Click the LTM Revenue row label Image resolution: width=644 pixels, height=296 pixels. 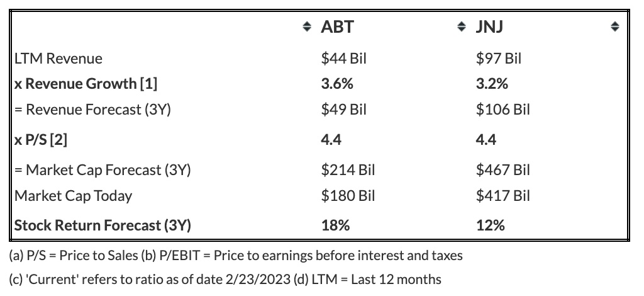(58, 59)
